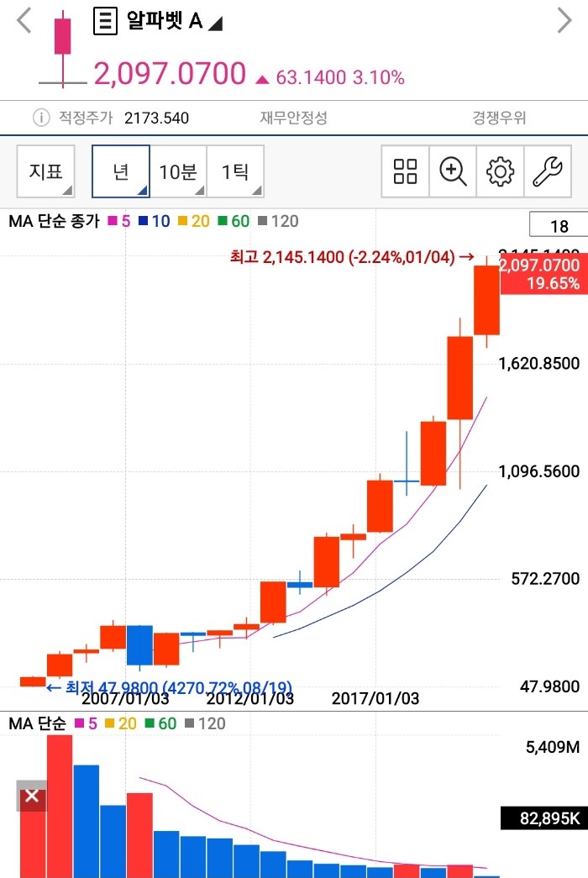Open the 알파벳 A stock name dropdown
This screenshot has width=588, height=878.
click(174, 21)
